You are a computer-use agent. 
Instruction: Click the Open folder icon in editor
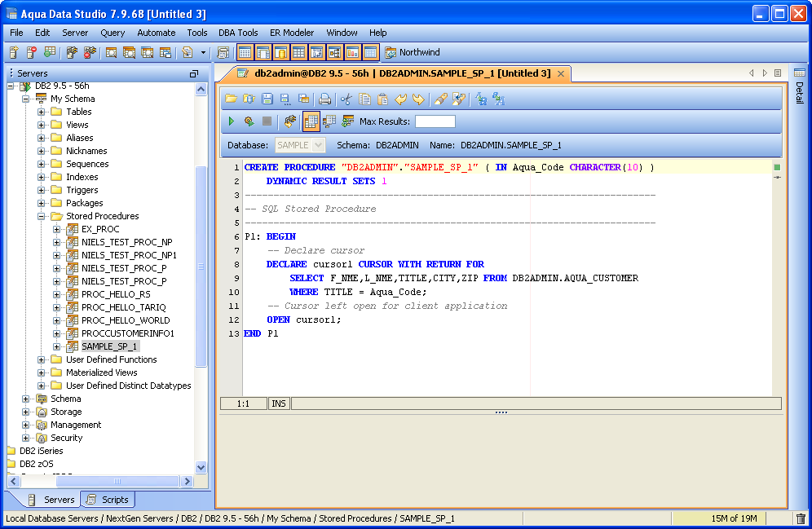pos(231,99)
